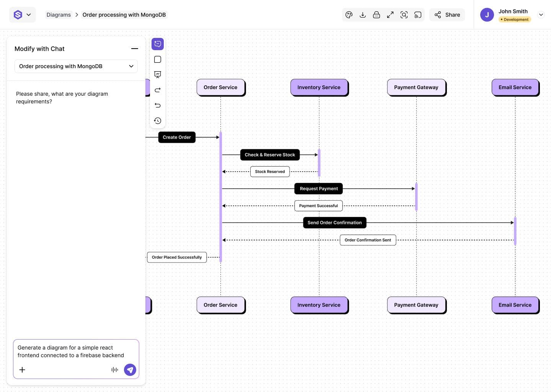
Task: Open the color theme palette
Action: 349,15
